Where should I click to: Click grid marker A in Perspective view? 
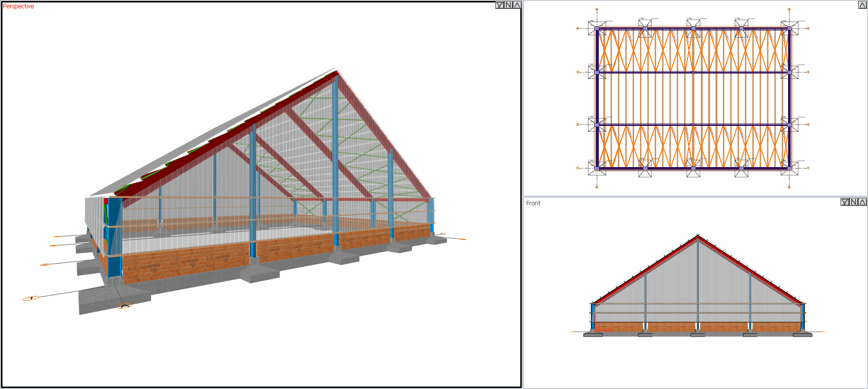tap(124, 307)
